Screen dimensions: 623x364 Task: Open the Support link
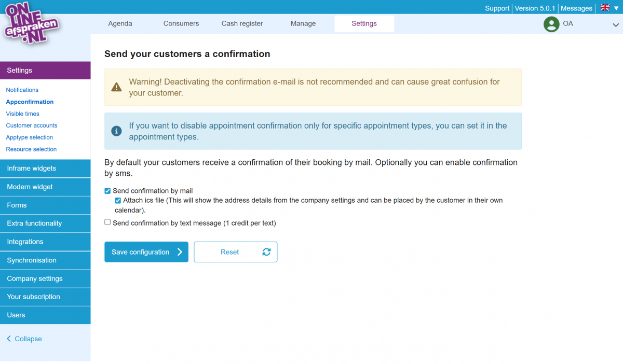point(497,8)
